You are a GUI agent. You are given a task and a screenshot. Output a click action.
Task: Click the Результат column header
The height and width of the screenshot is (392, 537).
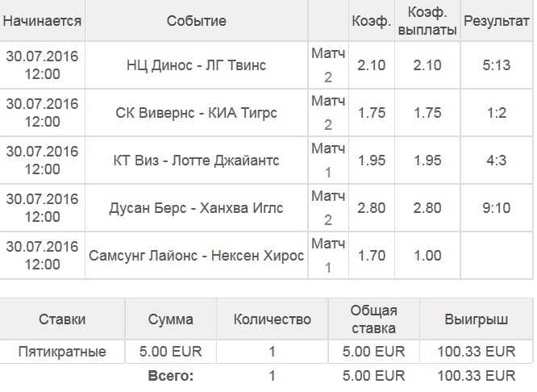497,21
